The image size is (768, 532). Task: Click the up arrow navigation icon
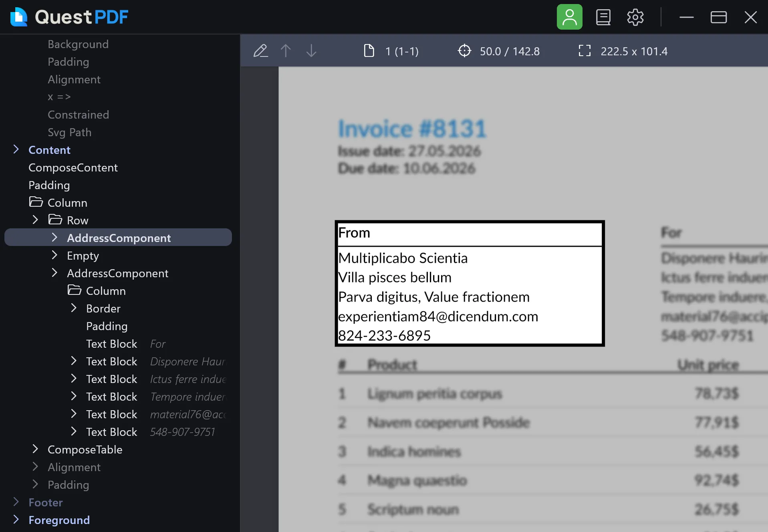click(x=286, y=51)
